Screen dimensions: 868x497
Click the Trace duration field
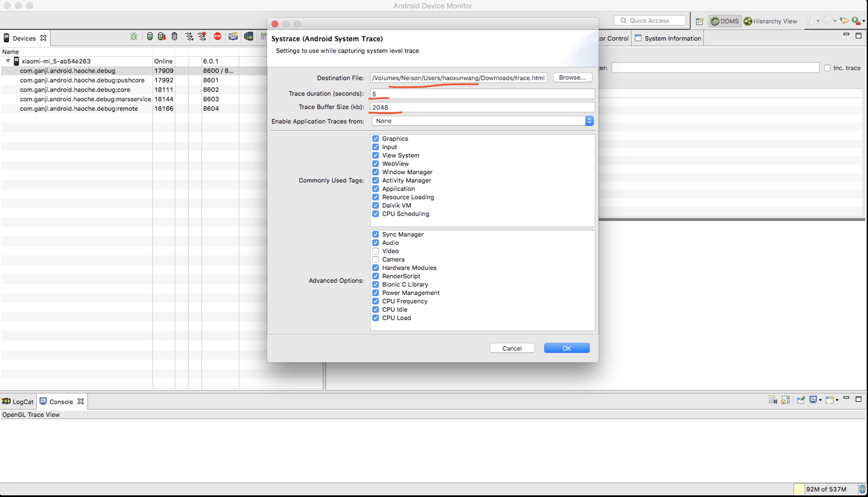coord(482,94)
